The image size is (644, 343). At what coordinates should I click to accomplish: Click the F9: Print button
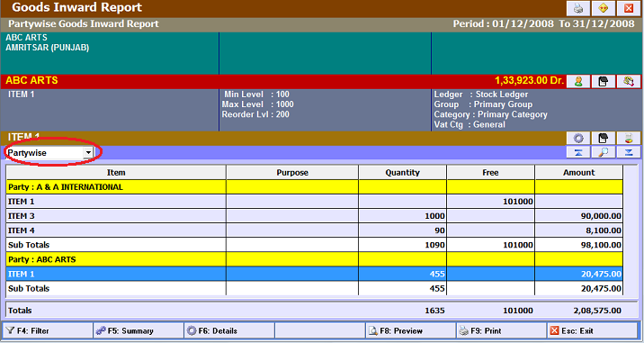coord(502,330)
